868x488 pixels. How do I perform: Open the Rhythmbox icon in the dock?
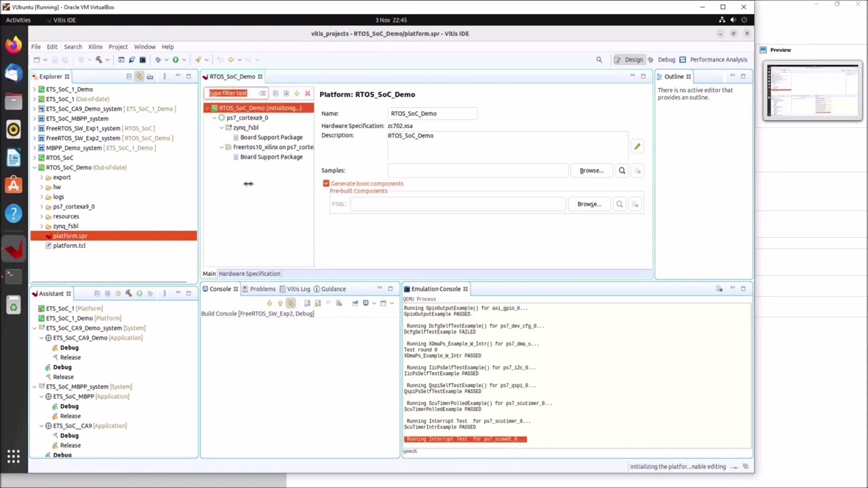(x=14, y=129)
